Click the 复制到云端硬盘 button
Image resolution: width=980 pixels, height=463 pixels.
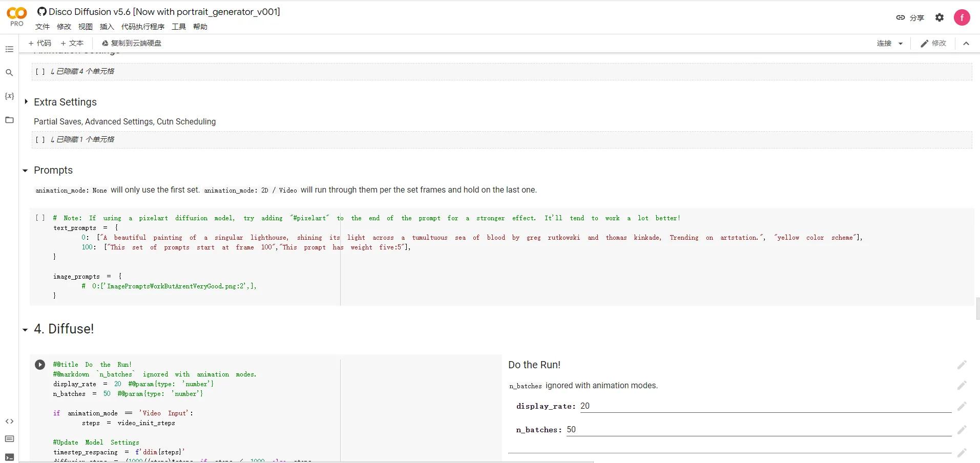pyautogui.click(x=132, y=44)
